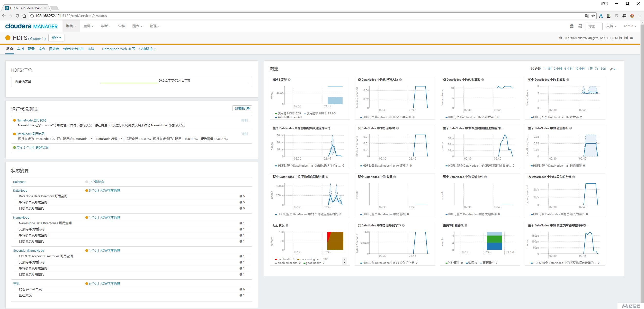Screen dimensions: 644x309
Task: Expand 显示 5 个运行良好状况 link
Action: (33, 147)
